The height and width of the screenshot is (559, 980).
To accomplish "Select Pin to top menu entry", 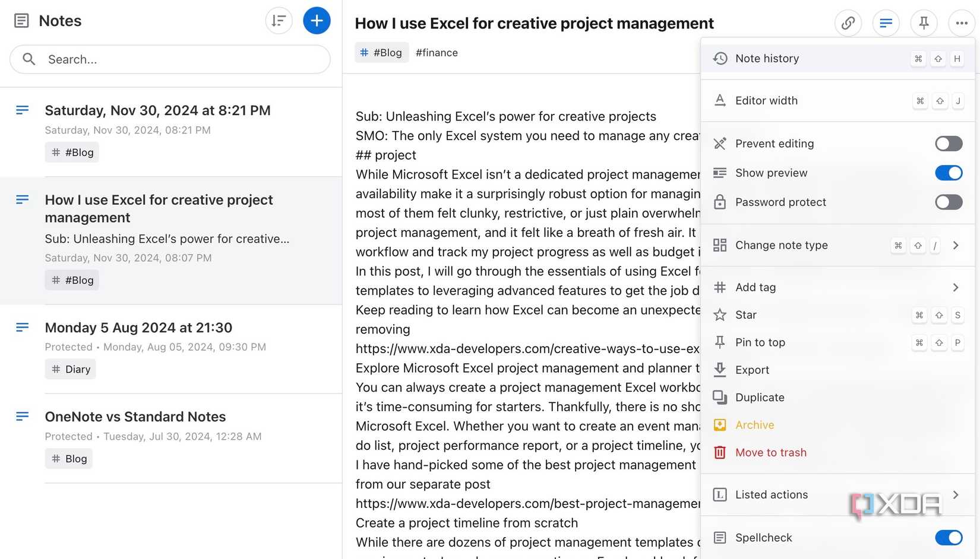I will [x=838, y=342].
